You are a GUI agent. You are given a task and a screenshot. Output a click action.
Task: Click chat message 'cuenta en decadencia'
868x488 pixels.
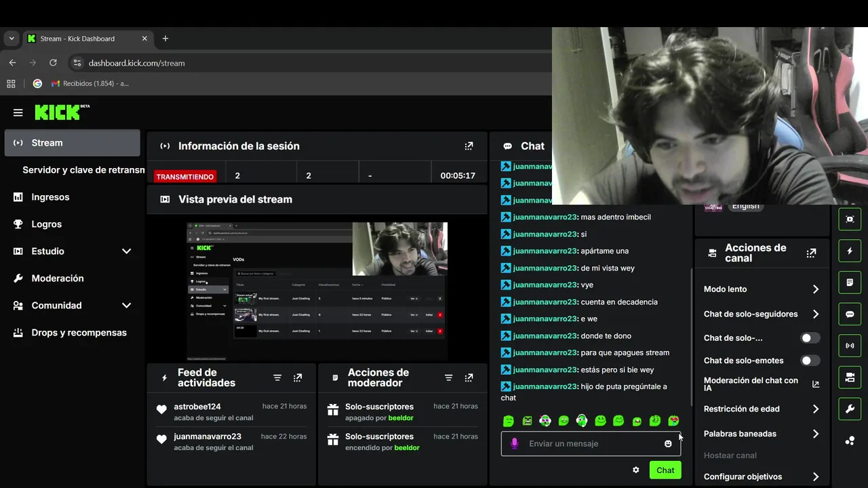[x=619, y=302]
